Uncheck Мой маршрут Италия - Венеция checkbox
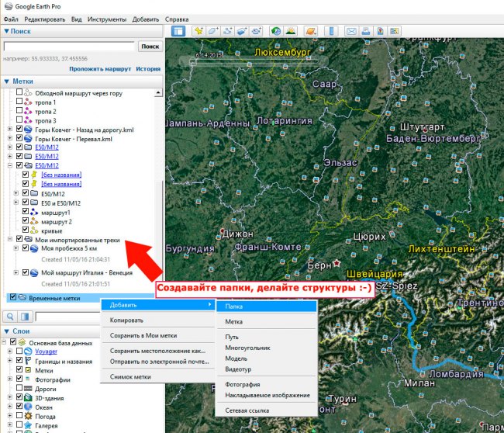Image resolution: width=504 pixels, height=433 pixels. [26, 272]
